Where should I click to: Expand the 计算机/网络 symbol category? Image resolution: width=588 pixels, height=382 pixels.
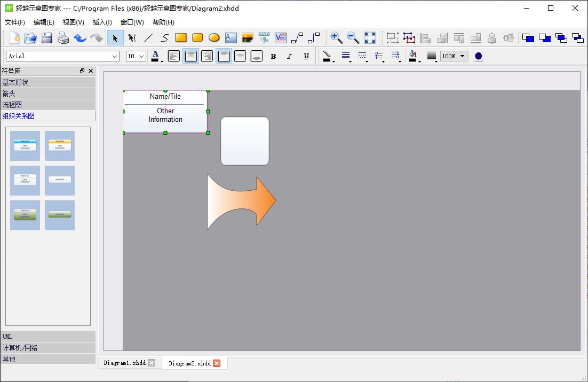coord(48,348)
